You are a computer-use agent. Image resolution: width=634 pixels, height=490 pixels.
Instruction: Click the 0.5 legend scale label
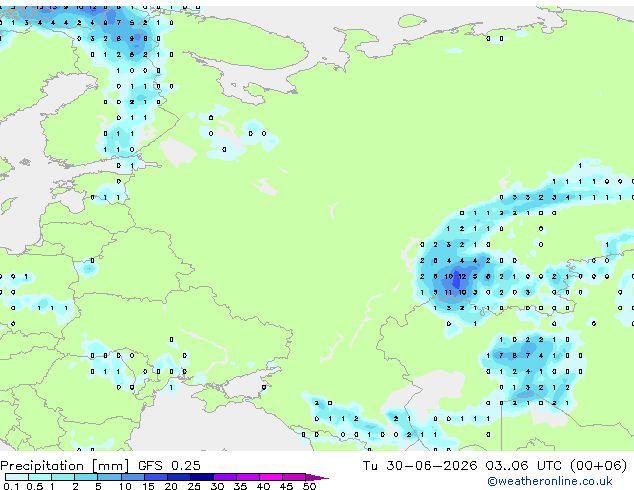pyautogui.click(x=34, y=486)
